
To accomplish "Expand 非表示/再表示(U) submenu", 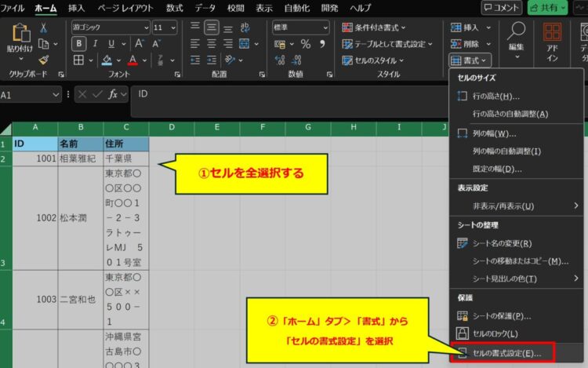I will [517, 206].
